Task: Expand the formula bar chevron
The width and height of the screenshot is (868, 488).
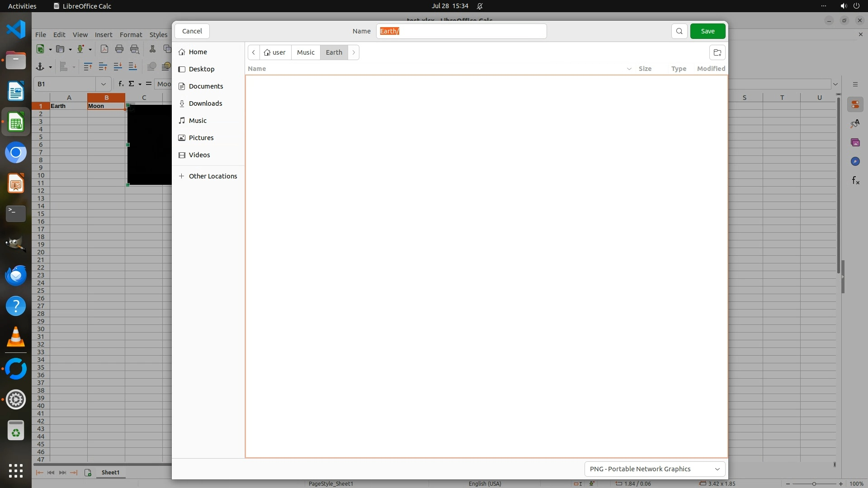Action: tap(835, 84)
